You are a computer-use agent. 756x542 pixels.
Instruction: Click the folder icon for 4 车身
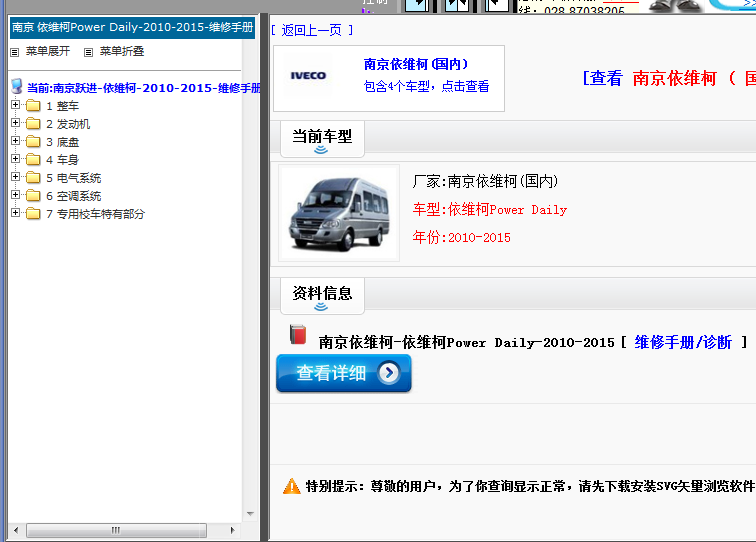[33, 160]
